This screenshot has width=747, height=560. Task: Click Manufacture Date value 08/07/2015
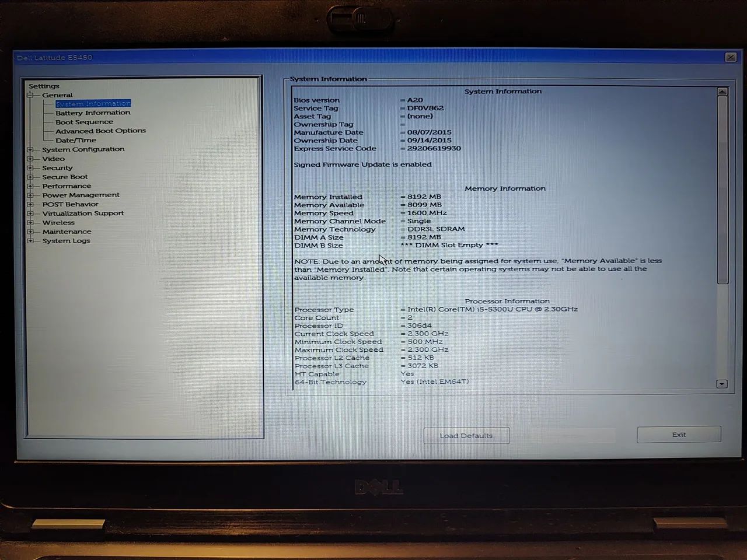pyautogui.click(x=429, y=132)
